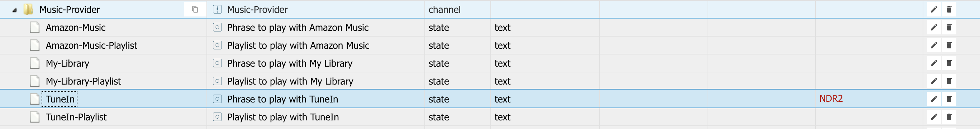Copy the Music-Provider object ID
This screenshot has width=980, height=129.
click(x=195, y=10)
